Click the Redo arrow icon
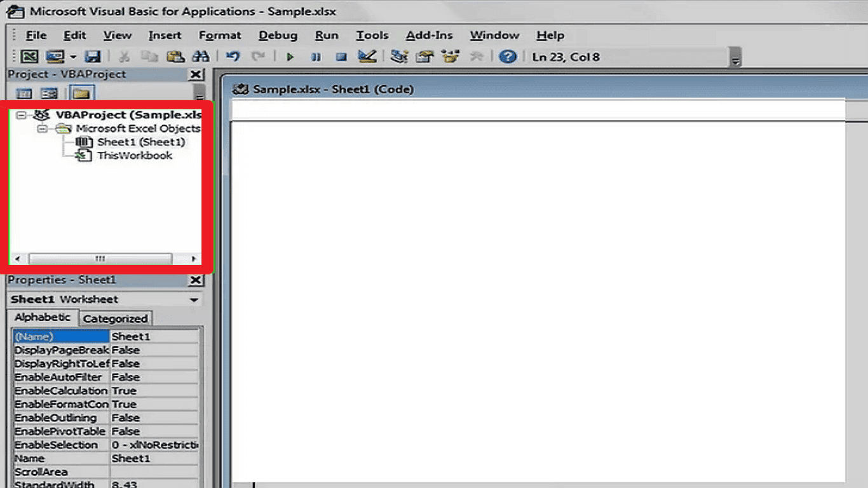 tap(258, 57)
